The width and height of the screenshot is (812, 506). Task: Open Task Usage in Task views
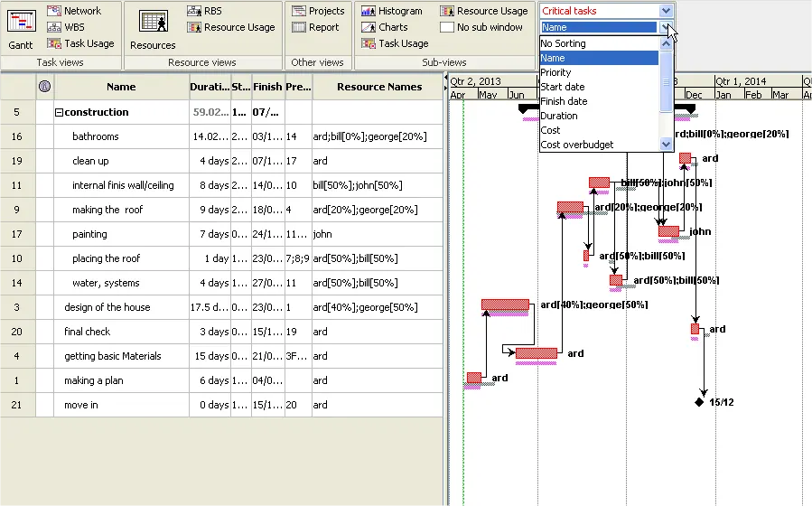80,43
